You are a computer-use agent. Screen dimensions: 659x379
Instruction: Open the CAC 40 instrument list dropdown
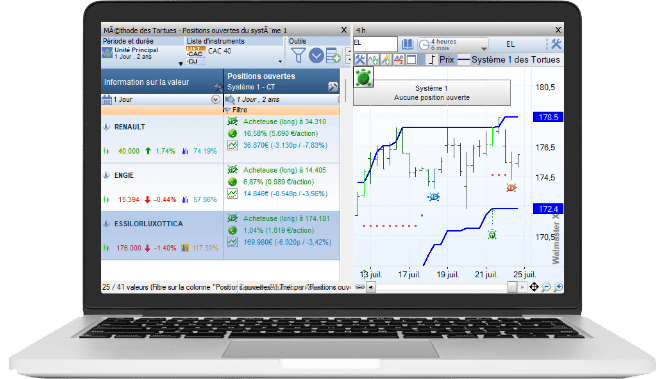(280, 62)
